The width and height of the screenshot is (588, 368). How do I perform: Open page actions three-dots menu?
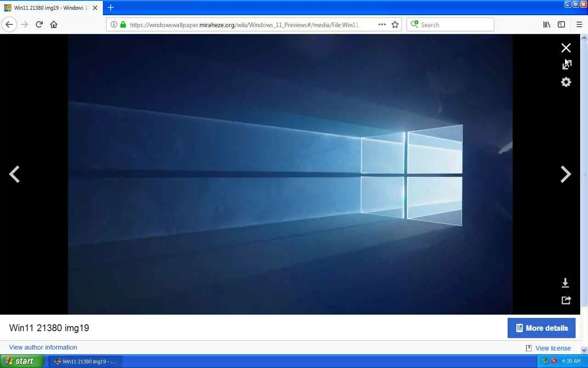(382, 25)
